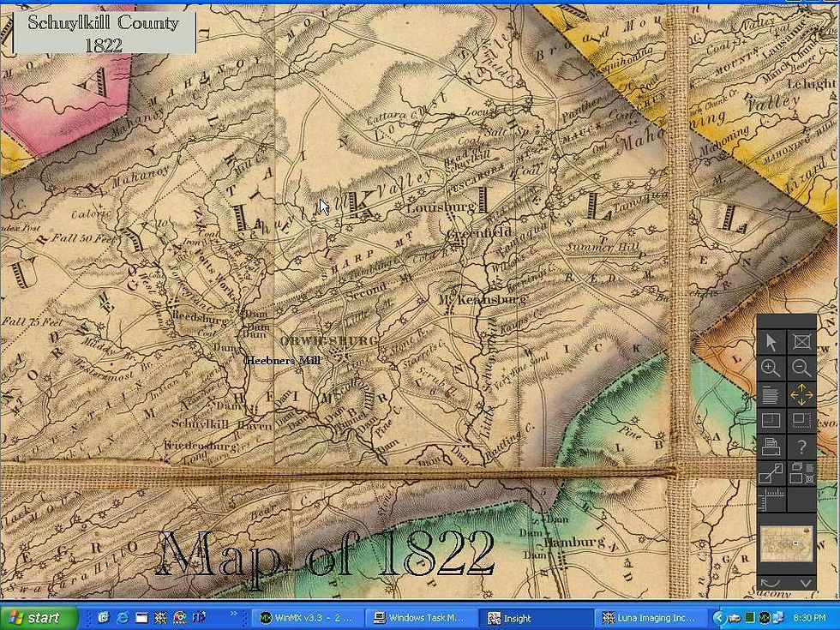The width and height of the screenshot is (840, 630).
Task: Open the WinMX v3.3 taskbar button
Action: (x=307, y=618)
